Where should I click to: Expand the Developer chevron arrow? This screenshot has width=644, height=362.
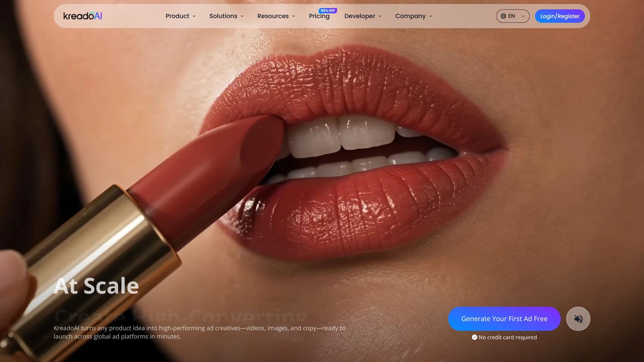380,16
